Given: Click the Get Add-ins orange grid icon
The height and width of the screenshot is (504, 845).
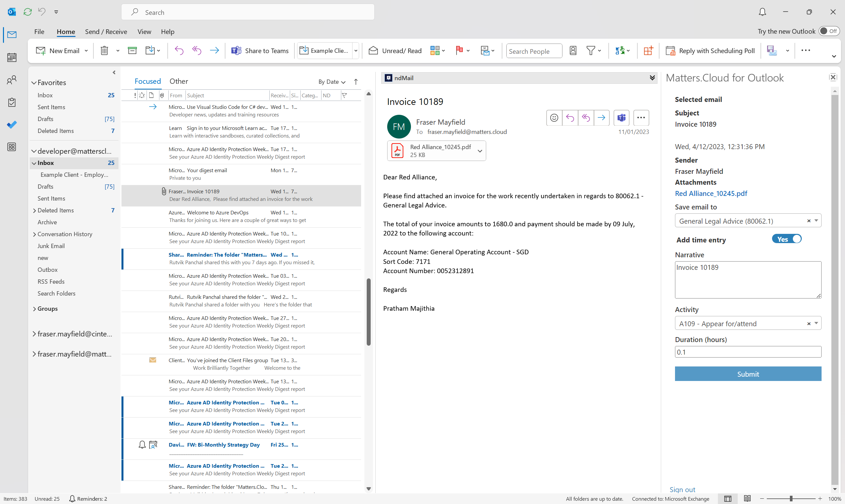Looking at the screenshot, I should tap(648, 50).
